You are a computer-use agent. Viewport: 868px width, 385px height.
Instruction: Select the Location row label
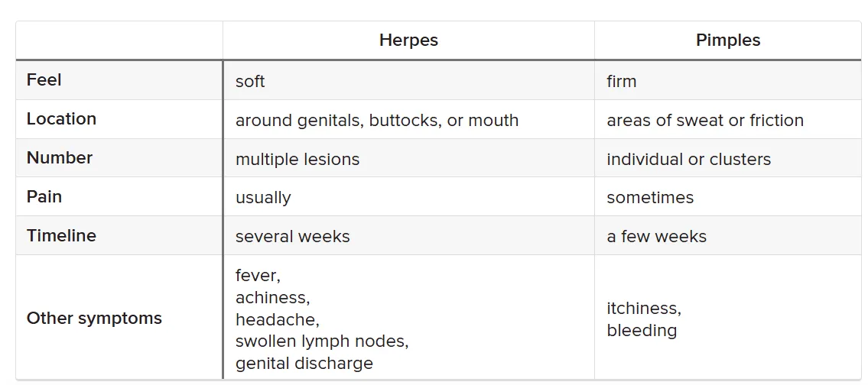(x=62, y=119)
